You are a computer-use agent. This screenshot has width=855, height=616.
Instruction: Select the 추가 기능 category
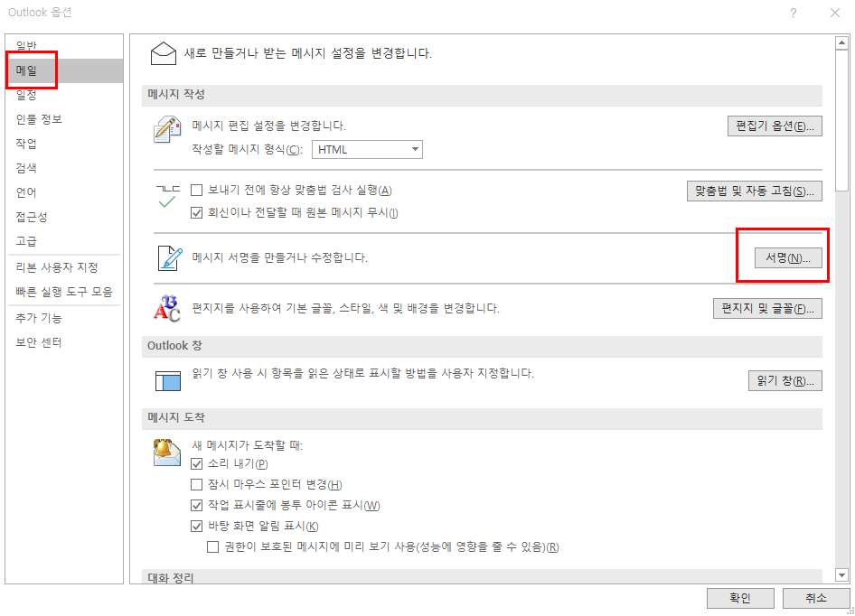point(64,318)
